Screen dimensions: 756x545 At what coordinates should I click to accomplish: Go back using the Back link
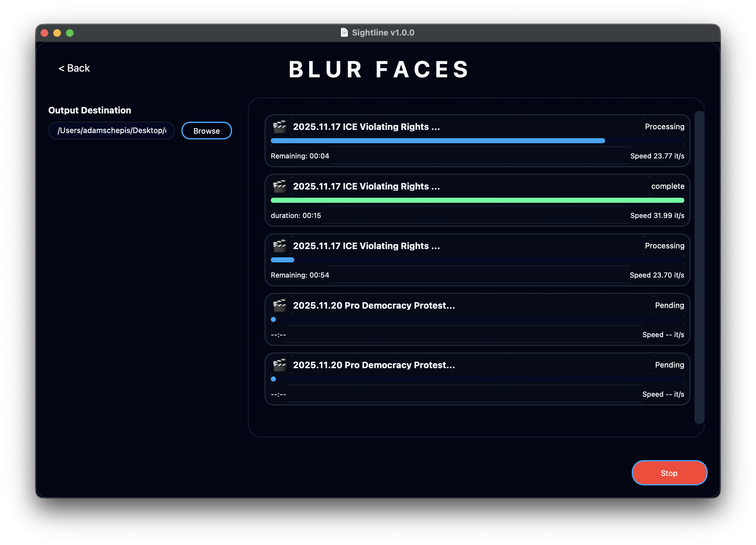click(x=74, y=68)
